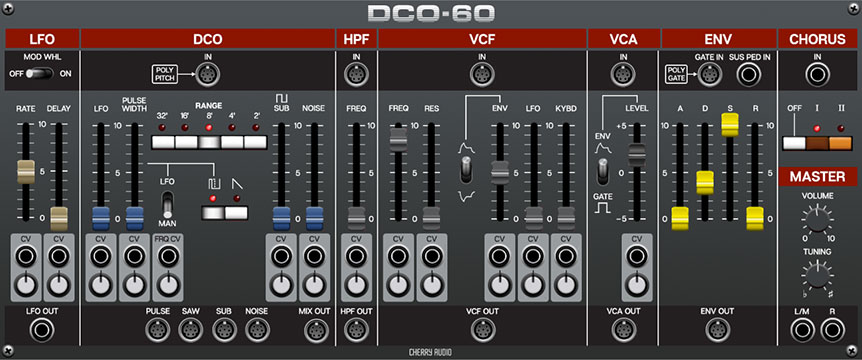Flip the VCF envelope polarity switch
Screen dimensions: 862x360
click(x=466, y=169)
